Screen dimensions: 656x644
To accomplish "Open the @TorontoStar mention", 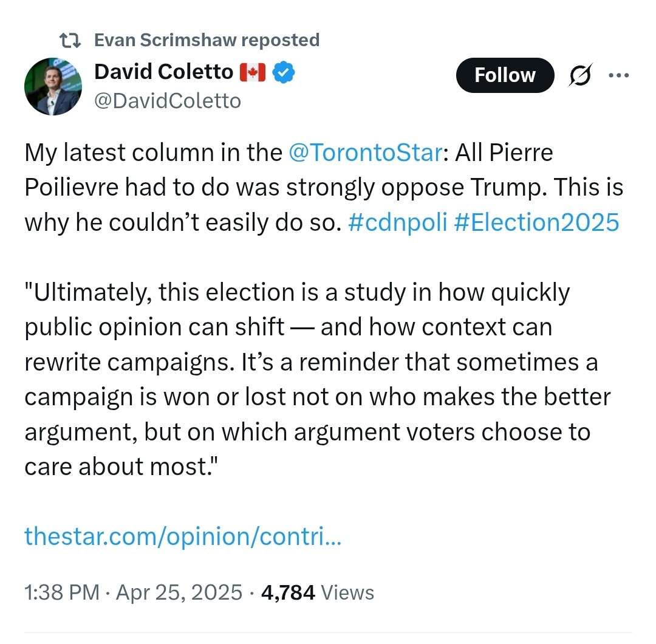I will click(x=365, y=152).
